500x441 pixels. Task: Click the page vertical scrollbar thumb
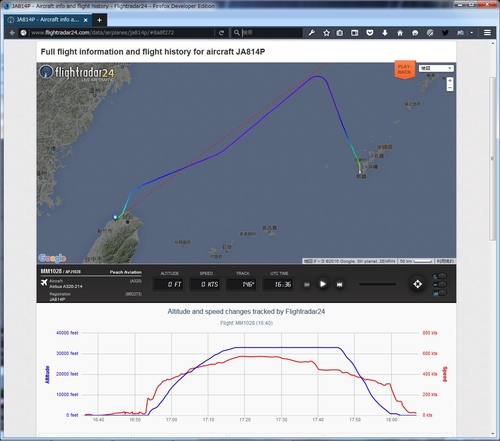click(x=493, y=158)
